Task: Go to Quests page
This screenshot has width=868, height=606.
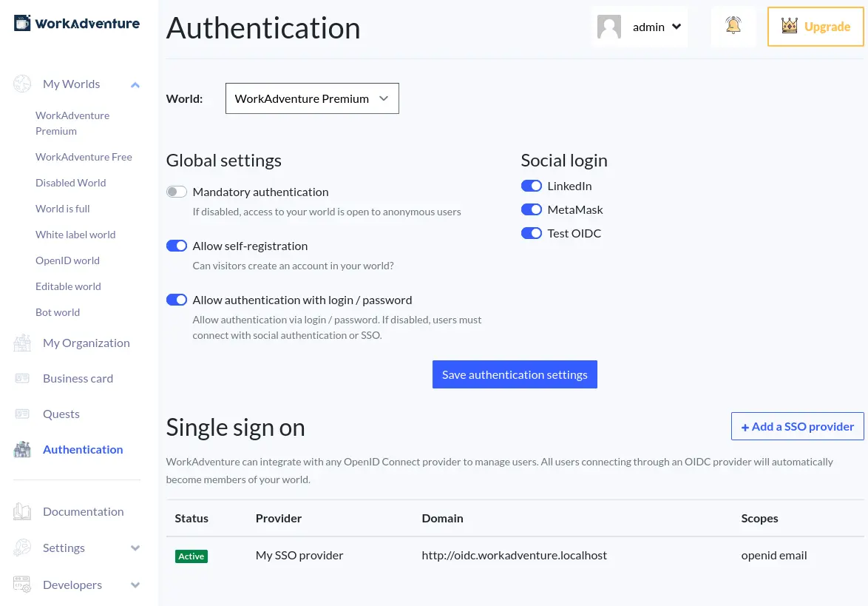Action: pyautogui.click(x=61, y=414)
